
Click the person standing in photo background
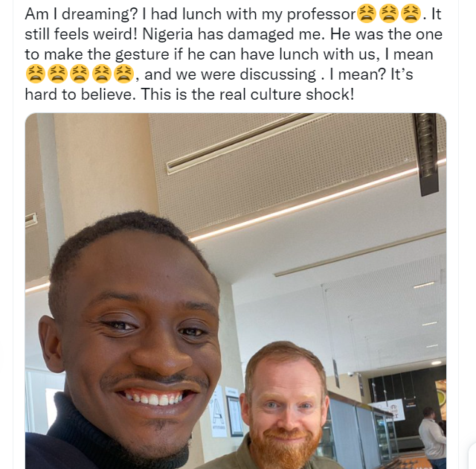tap(431, 439)
